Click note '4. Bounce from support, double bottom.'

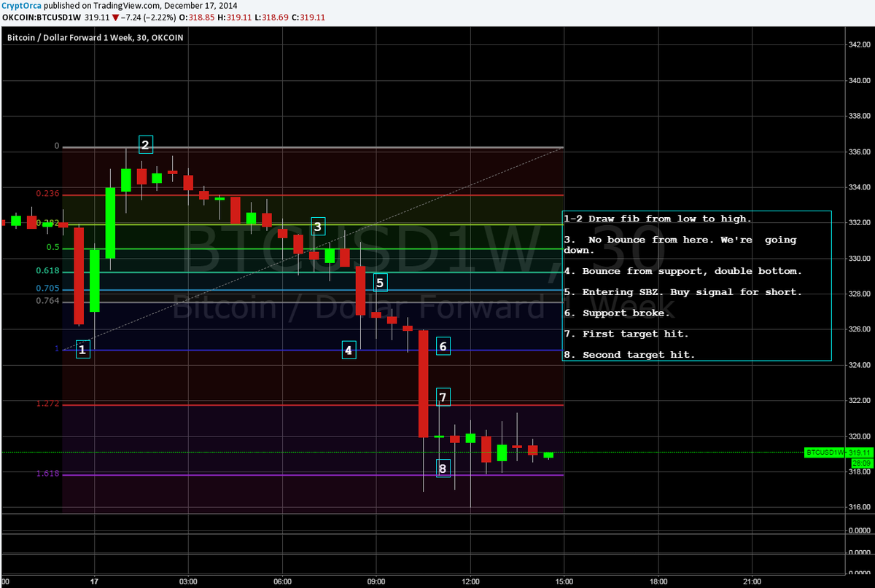click(x=682, y=271)
